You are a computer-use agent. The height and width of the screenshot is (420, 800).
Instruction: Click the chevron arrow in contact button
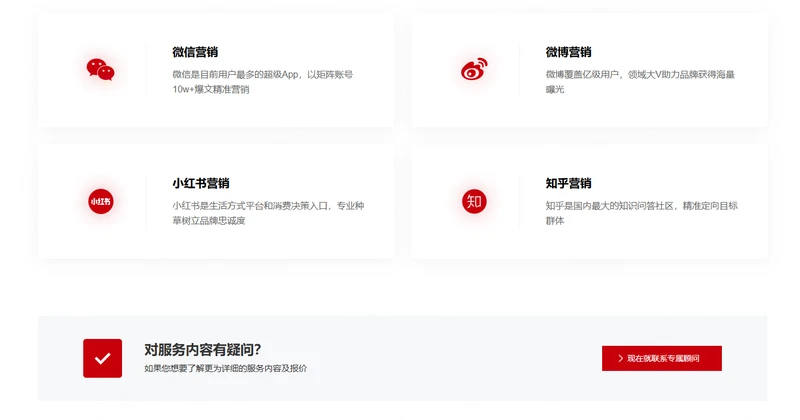pyautogui.click(x=620, y=358)
